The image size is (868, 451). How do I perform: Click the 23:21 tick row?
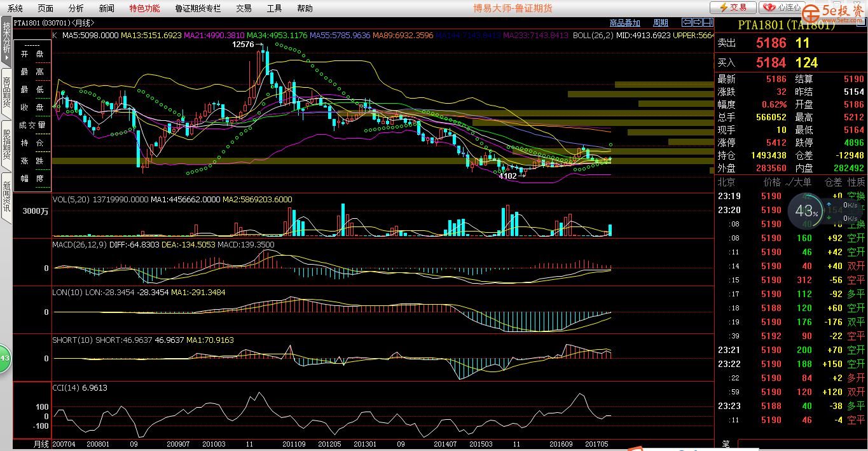[792, 350]
